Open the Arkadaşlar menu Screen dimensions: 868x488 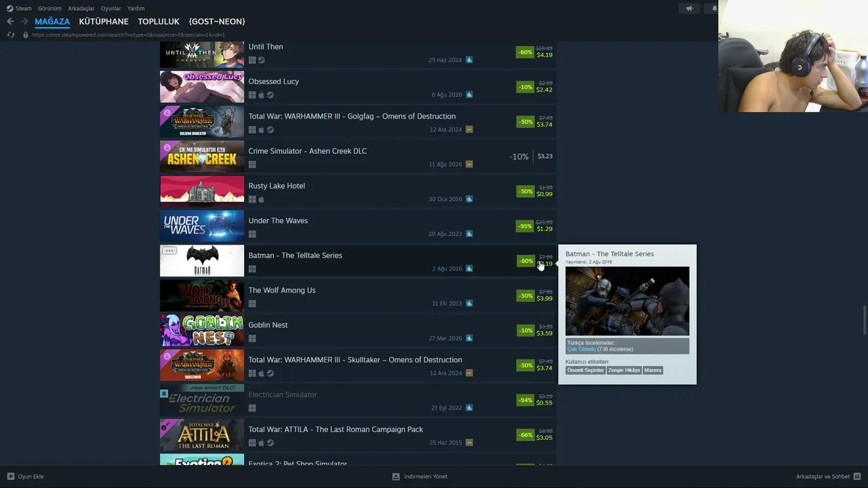81,8
